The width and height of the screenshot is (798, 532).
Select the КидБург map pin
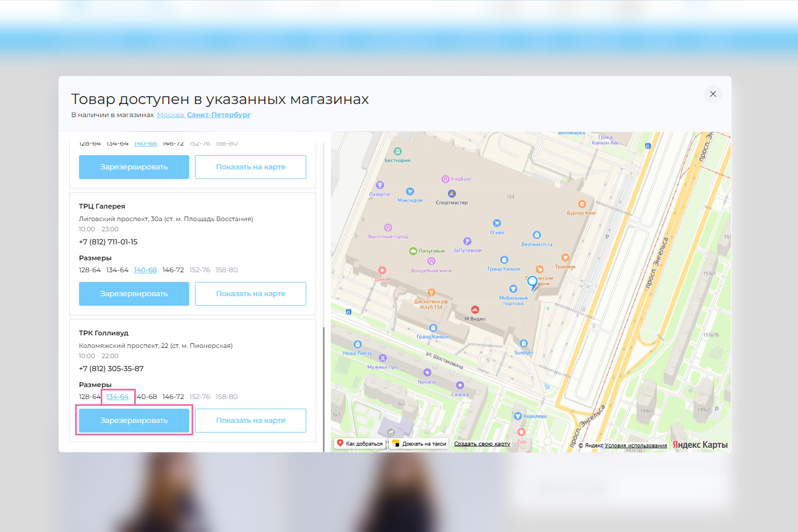pos(446,179)
